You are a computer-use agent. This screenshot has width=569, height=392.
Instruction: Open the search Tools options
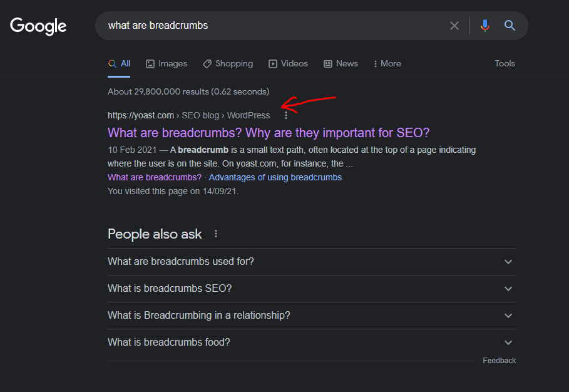tap(505, 63)
